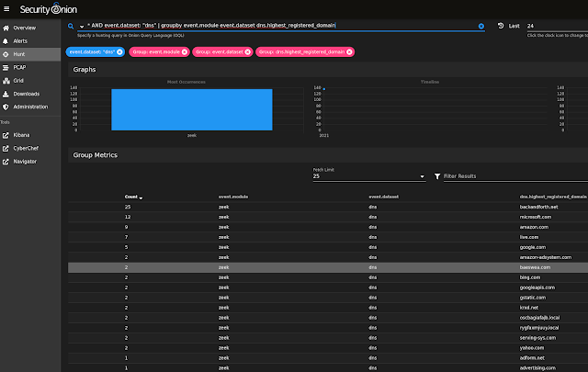The width and height of the screenshot is (588, 372).
Task: Open the hamburger navigation menu
Action: 6,8
